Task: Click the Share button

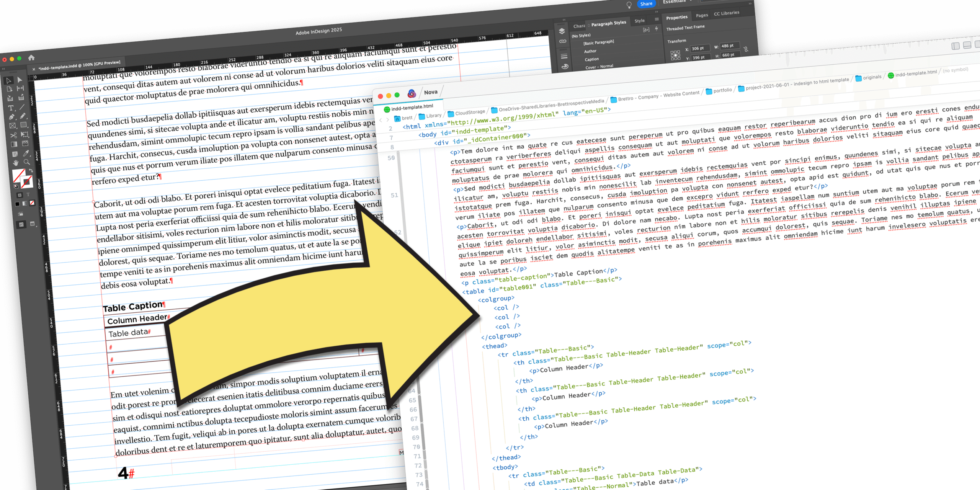Action: (x=647, y=4)
